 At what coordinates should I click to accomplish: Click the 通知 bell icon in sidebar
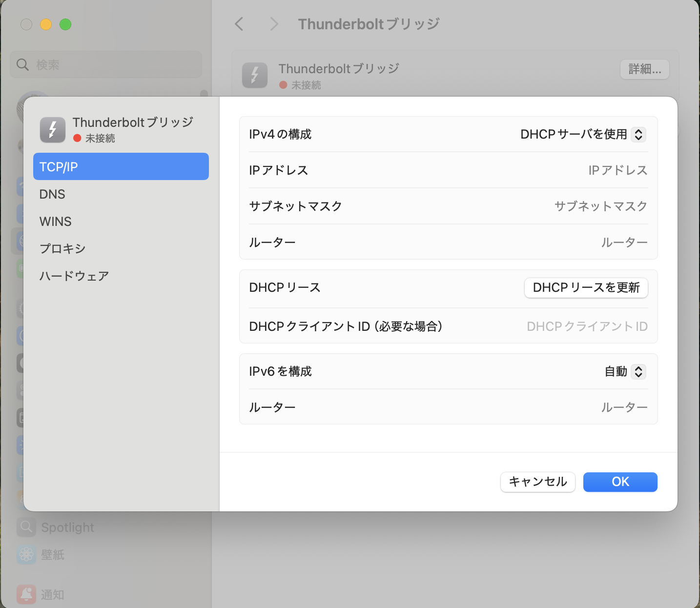coord(26,594)
